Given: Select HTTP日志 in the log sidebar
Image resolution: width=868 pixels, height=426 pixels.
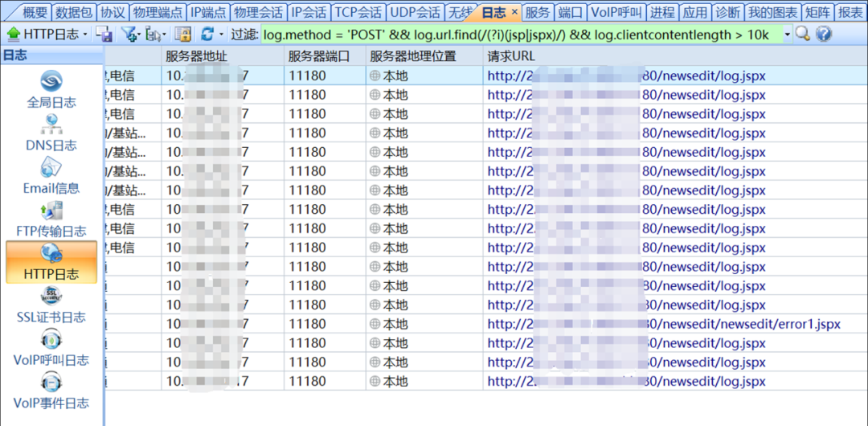Looking at the screenshot, I should [x=51, y=261].
